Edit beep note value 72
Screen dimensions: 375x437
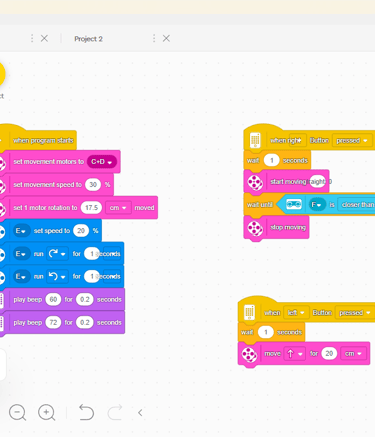point(53,322)
